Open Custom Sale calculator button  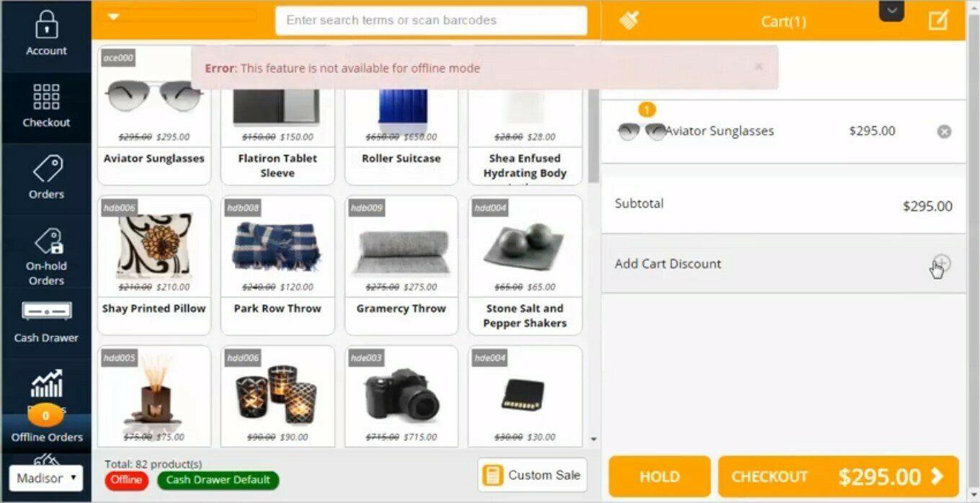533,475
